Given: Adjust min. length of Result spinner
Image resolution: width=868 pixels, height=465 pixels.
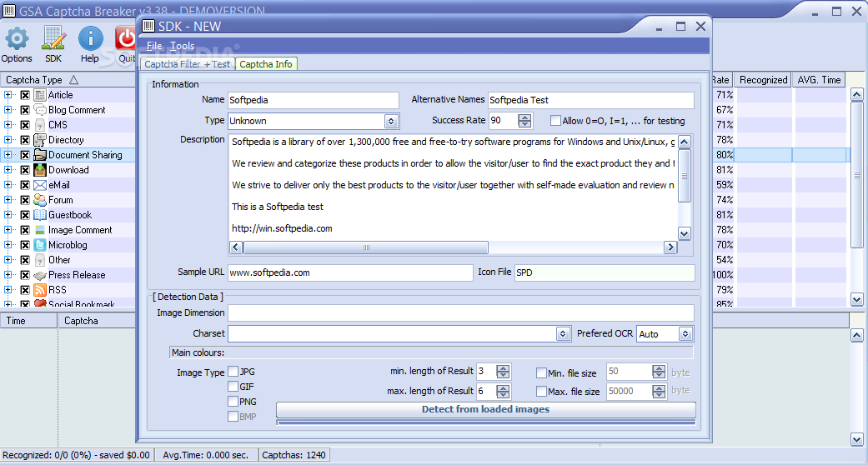Looking at the screenshot, I should [x=503, y=372].
